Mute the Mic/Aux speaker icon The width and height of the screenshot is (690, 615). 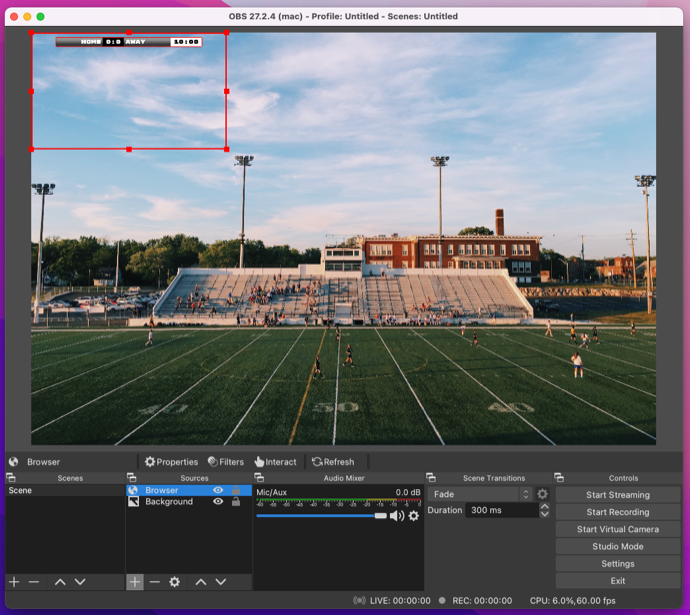point(397,516)
